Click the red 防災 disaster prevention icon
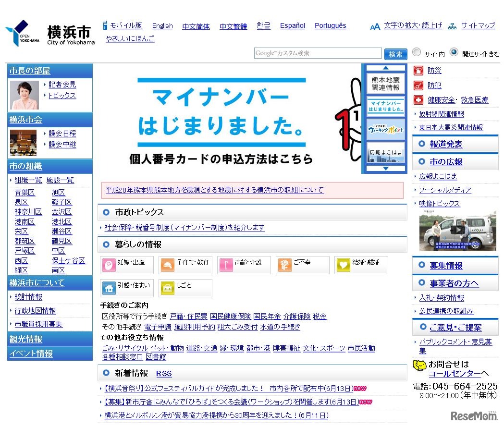Image resolution: width=504 pixels, height=427 pixels. click(418, 70)
